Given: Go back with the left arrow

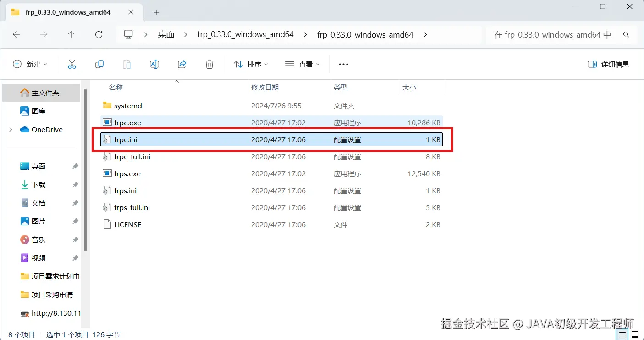Looking at the screenshot, I should (x=17, y=34).
